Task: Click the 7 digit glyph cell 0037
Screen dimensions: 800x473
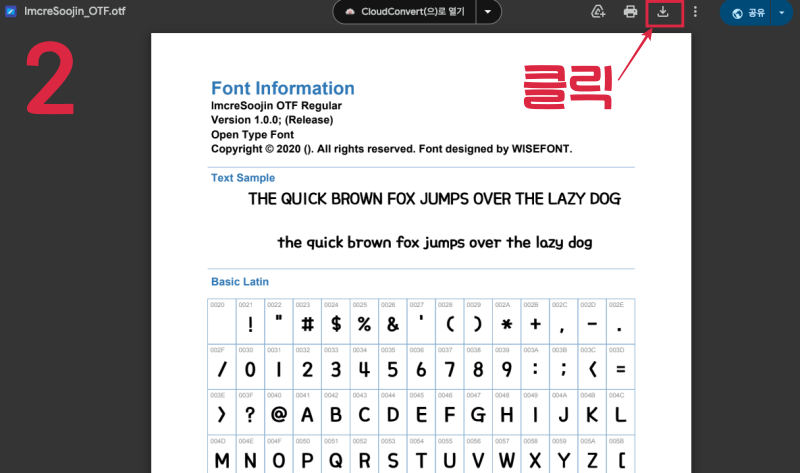Action: tap(449, 367)
